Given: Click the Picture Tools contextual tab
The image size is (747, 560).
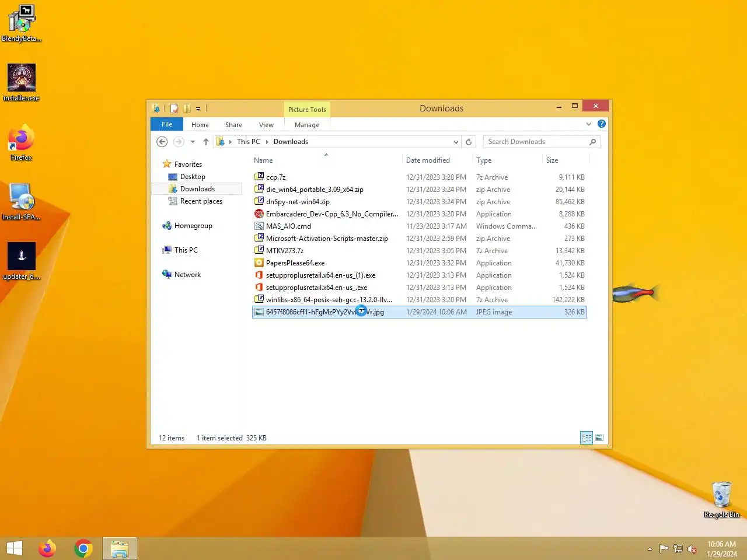Looking at the screenshot, I should pos(307,110).
